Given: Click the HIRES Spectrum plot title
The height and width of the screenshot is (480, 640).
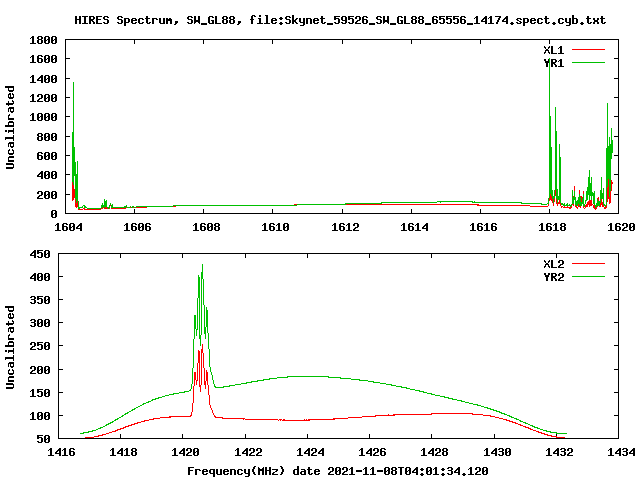Looking at the screenshot, I should tap(340, 20).
